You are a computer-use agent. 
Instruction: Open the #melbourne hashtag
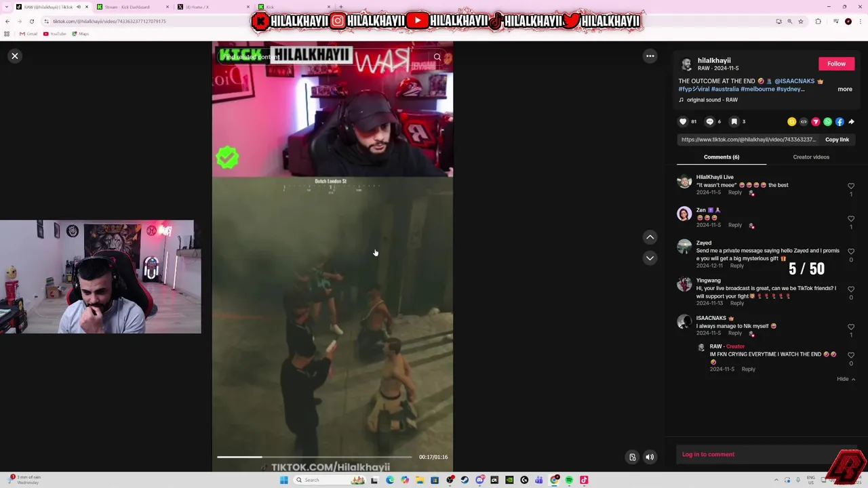[x=757, y=89]
